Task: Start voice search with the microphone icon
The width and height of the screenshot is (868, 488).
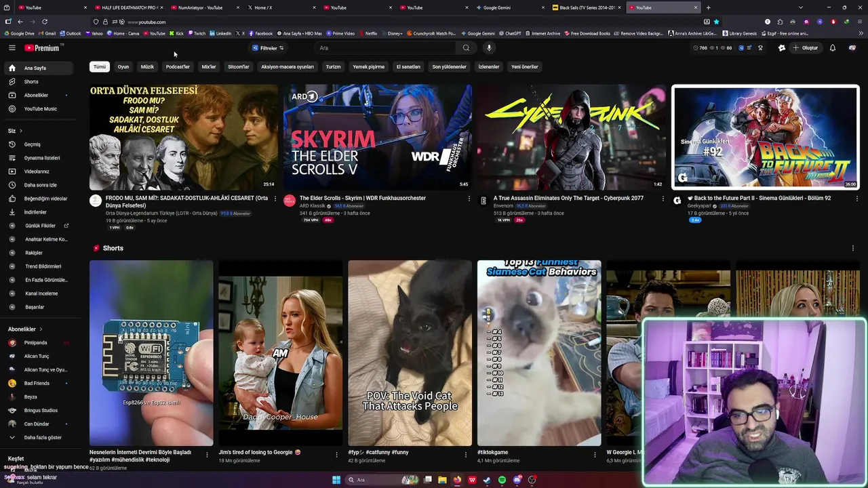Action: click(x=489, y=47)
